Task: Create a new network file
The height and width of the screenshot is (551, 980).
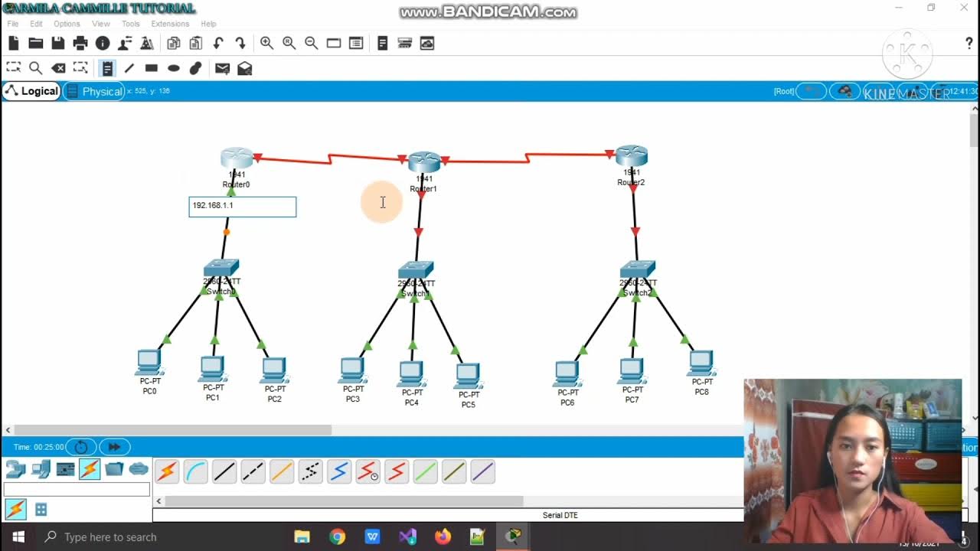Action: (x=14, y=44)
